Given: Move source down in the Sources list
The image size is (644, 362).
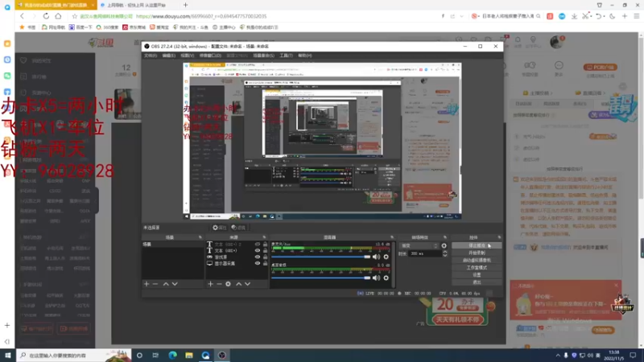Looking at the screenshot, I should pyautogui.click(x=247, y=284).
